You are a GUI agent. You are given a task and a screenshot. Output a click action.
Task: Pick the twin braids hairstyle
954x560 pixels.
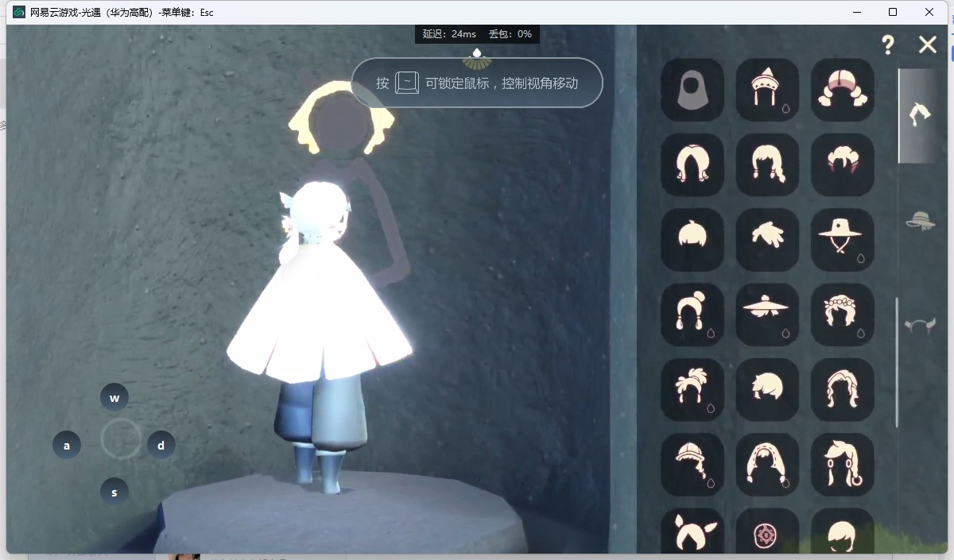[767, 164]
